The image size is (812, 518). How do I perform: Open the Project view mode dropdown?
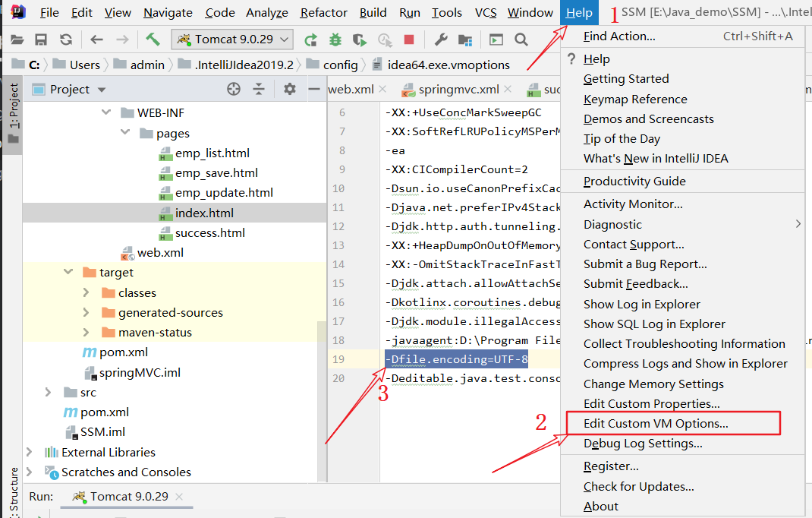coord(102,90)
